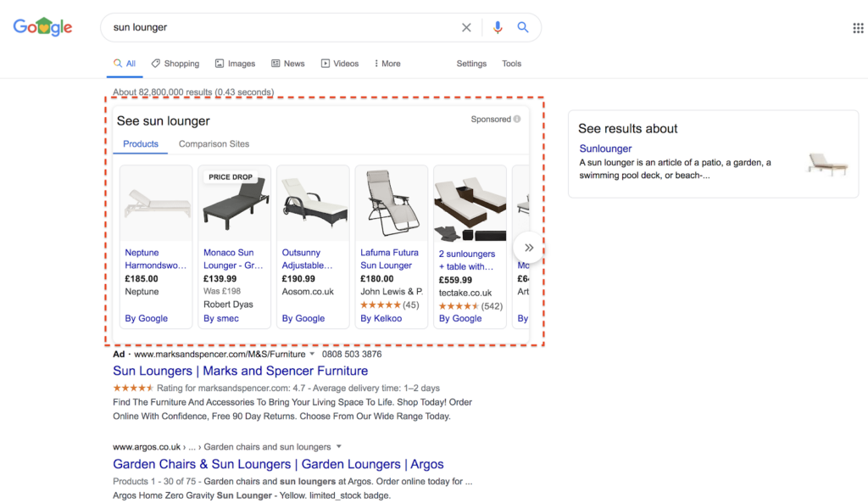The width and height of the screenshot is (868, 503).
Task: Expand the Marks and Spencer ad URL dropdown arrow
Action: [313, 355]
